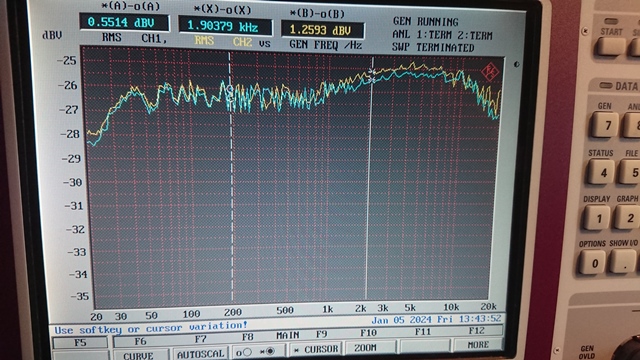Screen dimensions: 640x360
Task: Tap the GEN 7 keypad key
Action: pyautogui.click(x=605, y=124)
